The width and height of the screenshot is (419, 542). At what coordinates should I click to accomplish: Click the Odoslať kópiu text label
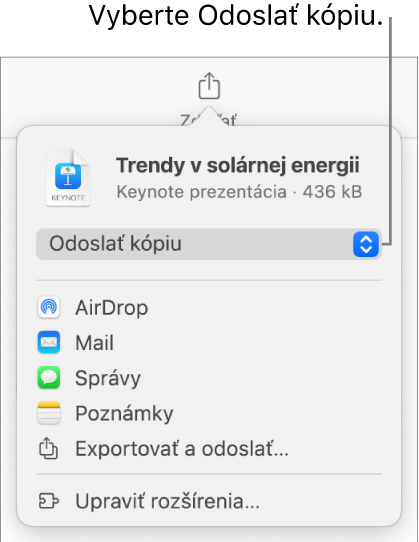coord(115,244)
